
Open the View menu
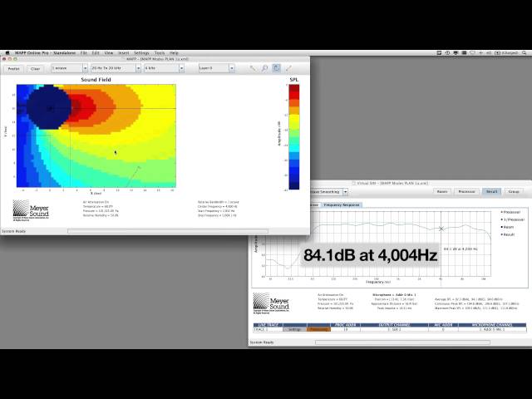109,53
